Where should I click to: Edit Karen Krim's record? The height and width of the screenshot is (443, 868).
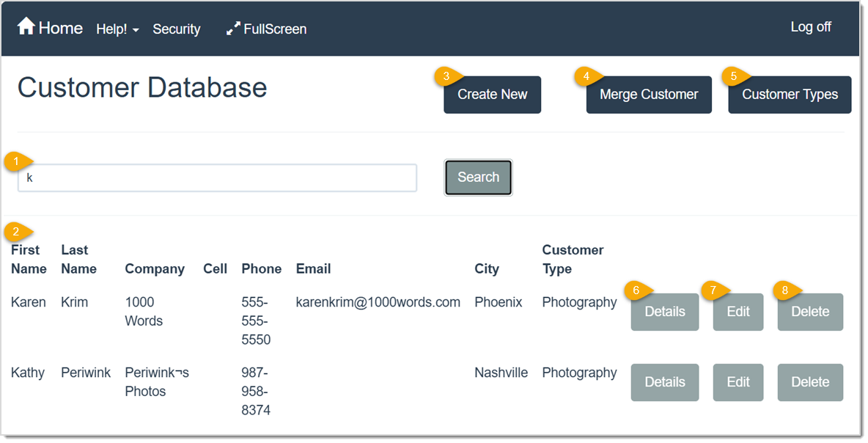tap(738, 312)
